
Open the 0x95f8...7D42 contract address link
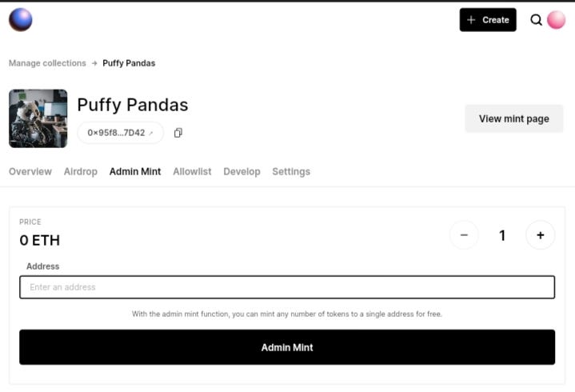[120, 133]
